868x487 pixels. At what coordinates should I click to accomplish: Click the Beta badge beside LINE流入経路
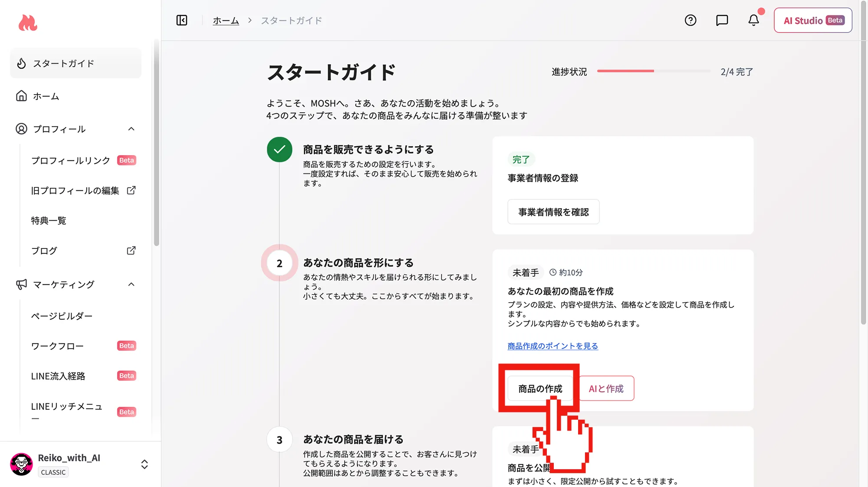click(127, 376)
